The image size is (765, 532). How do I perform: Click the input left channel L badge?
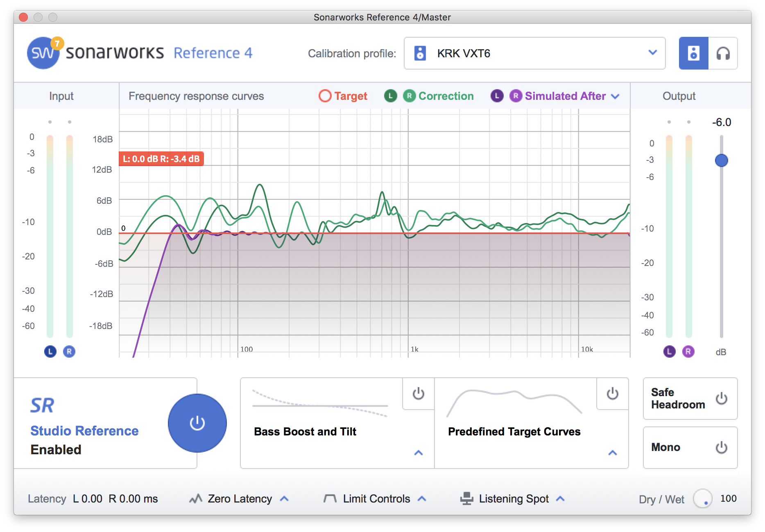click(50, 352)
